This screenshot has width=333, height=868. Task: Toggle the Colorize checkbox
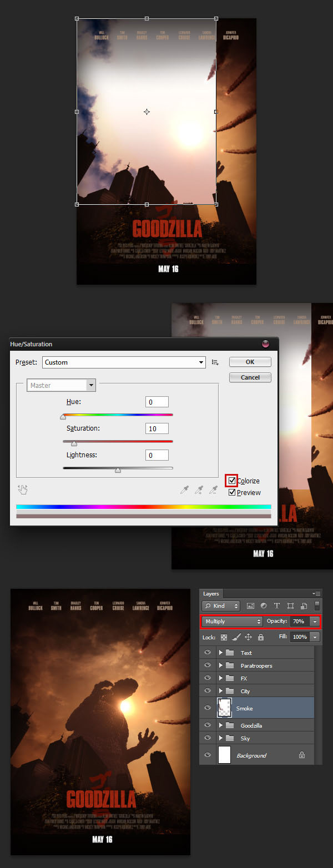tap(232, 481)
